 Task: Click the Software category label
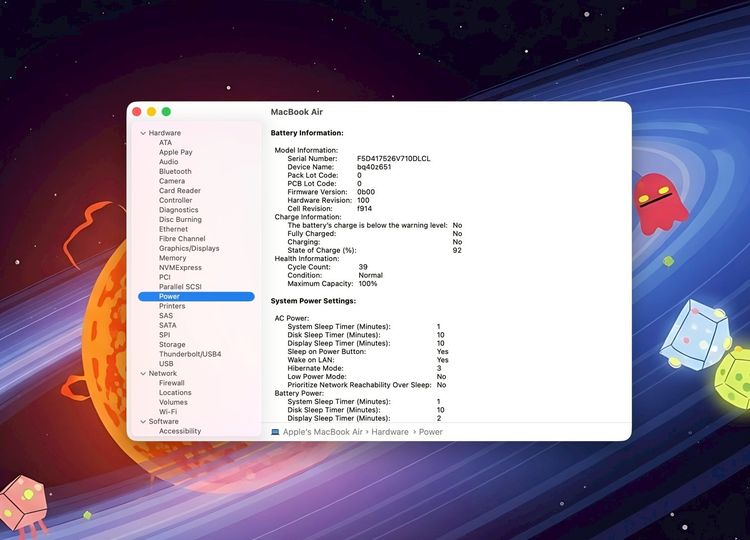tap(163, 421)
